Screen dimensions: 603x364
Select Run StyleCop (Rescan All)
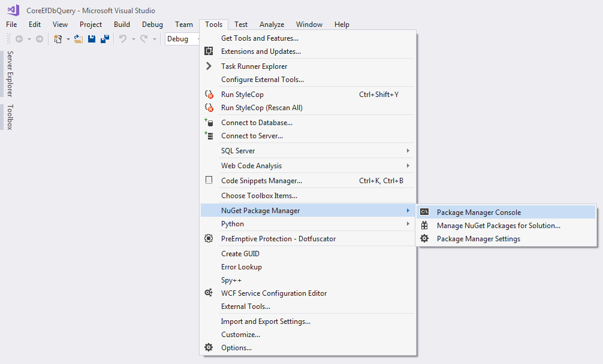261,108
